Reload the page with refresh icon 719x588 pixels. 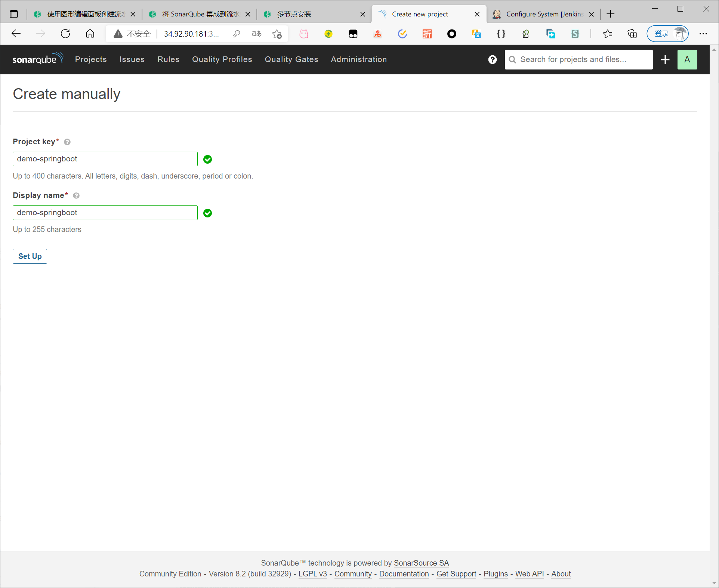(x=65, y=34)
